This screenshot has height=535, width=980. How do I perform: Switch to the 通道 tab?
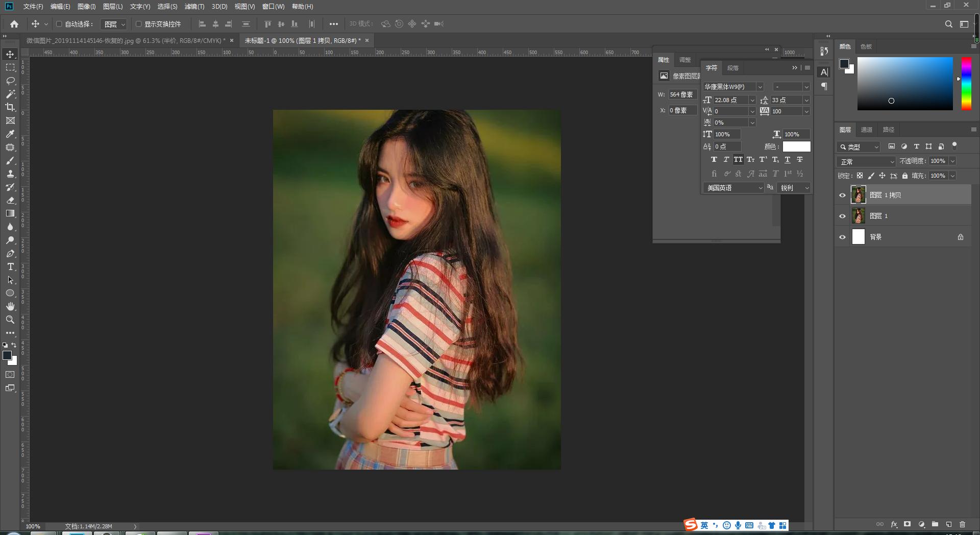866,130
